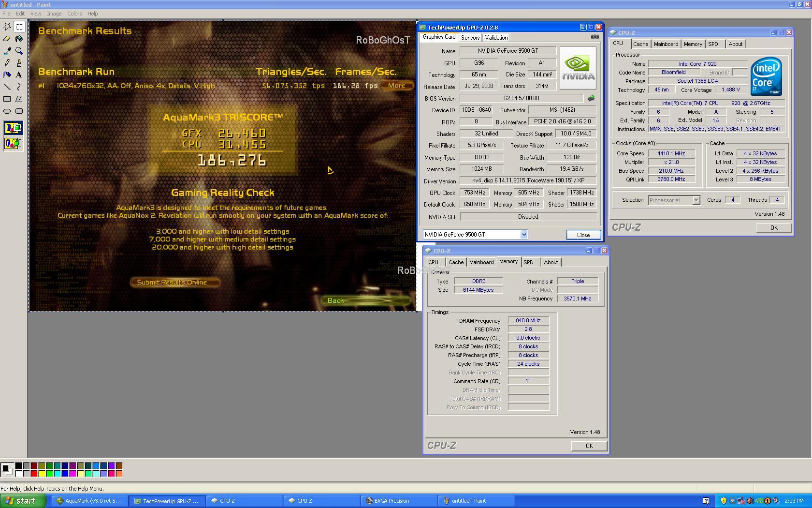Open the Cache tab in top CPU-Z window
812x508 pixels.
click(x=640, y=44)
